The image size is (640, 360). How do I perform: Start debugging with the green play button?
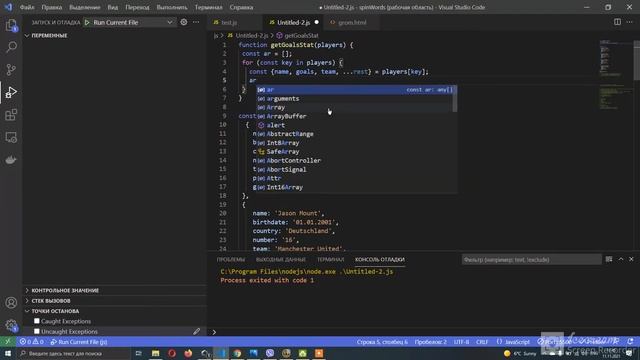pyautogui.click(x=87, y=22)
